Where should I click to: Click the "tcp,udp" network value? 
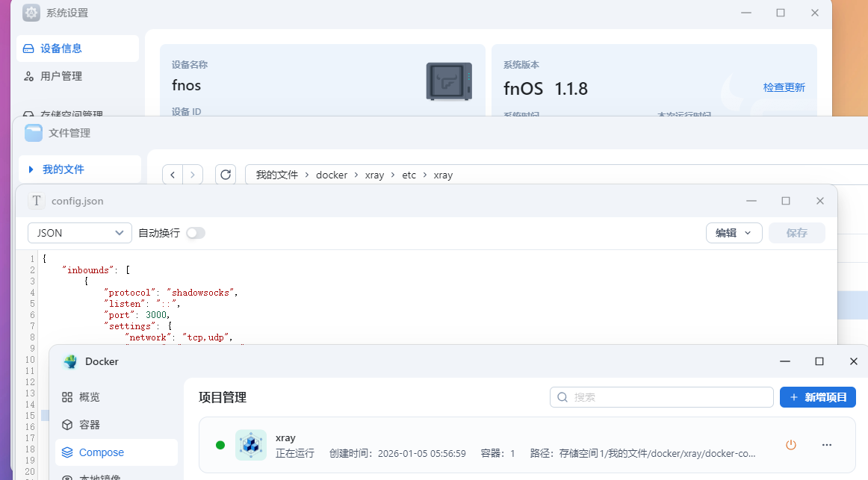[205, 337]
